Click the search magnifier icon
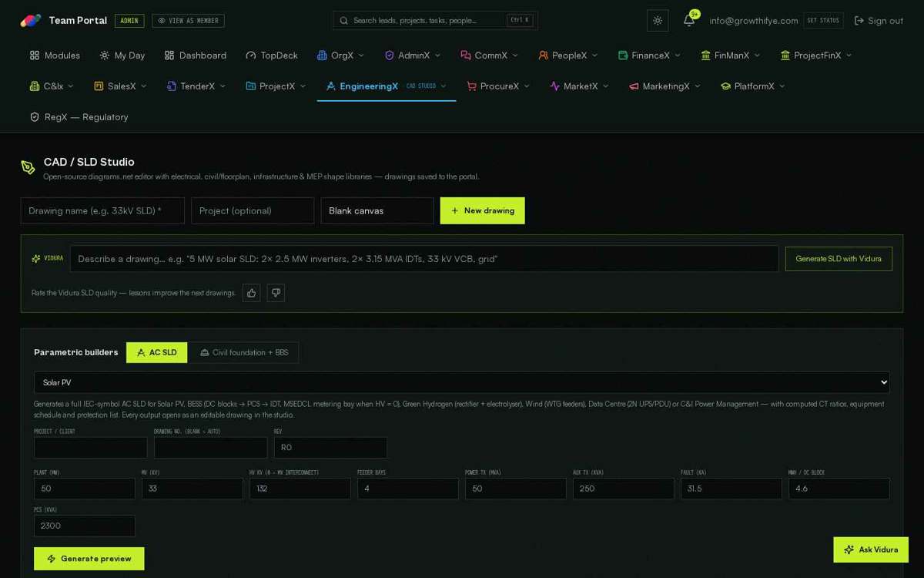 344,21
